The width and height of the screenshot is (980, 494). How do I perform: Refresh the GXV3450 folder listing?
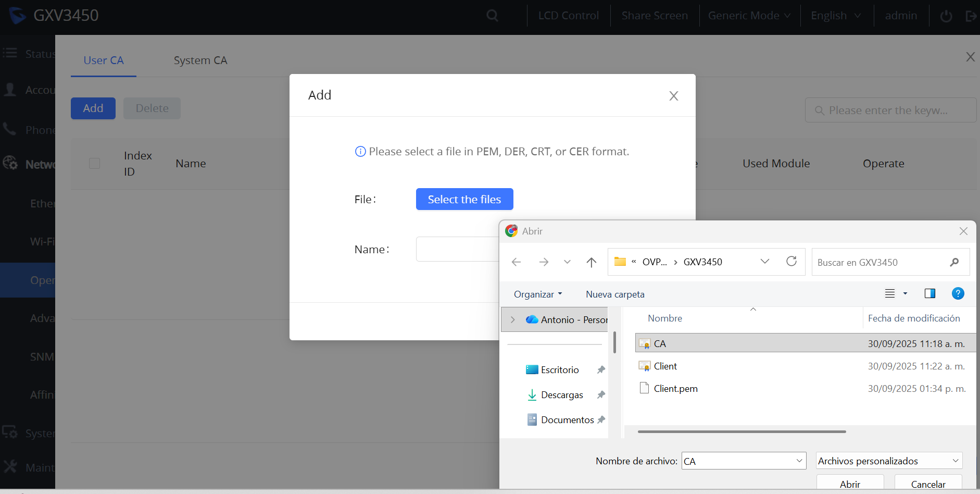pyautogui.click(x=791, y=262)
